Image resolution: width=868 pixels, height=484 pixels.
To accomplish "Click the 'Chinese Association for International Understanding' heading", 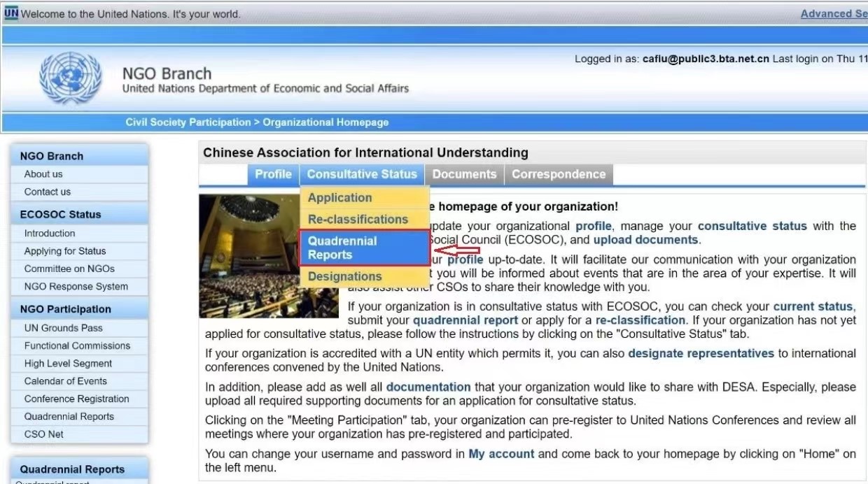I will (x=365, y=152).
